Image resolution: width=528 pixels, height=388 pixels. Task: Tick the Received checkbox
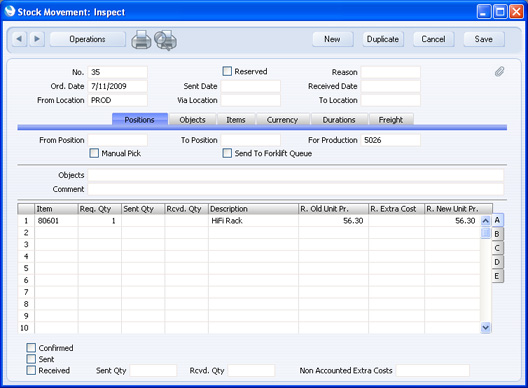[x=31, y=370]
